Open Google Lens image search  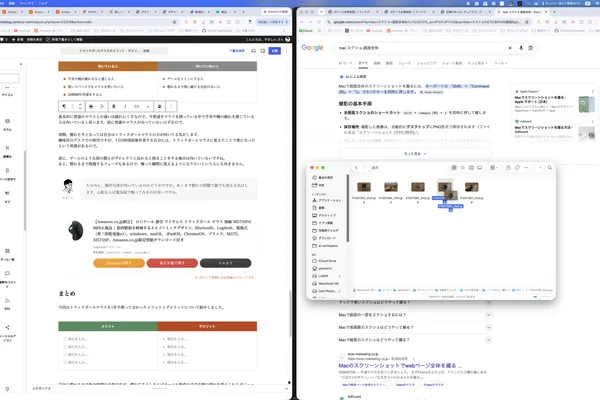click(530, 48)
